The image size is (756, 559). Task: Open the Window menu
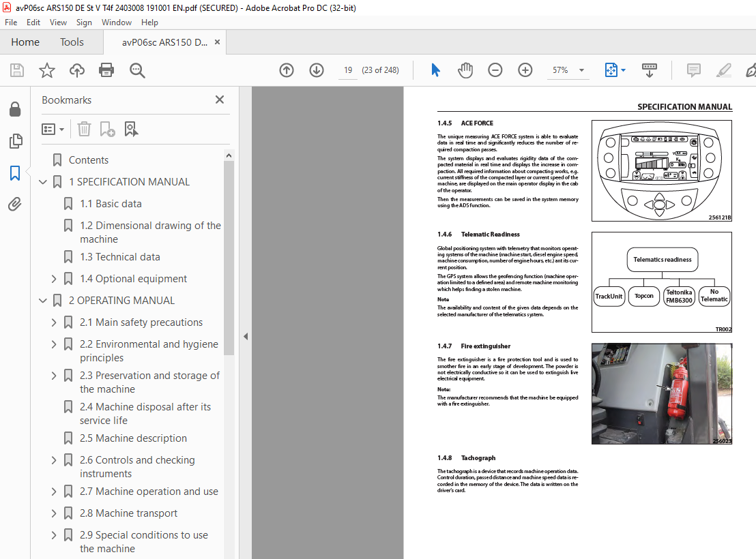116,22
